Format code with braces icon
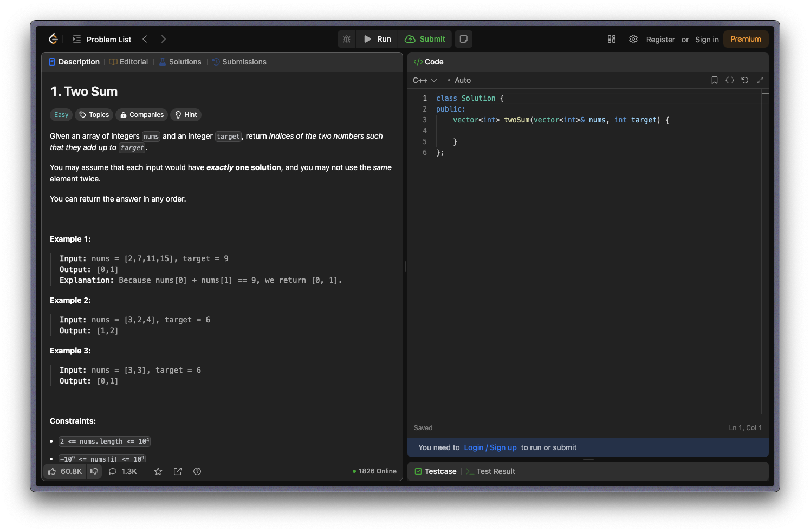Image resolution: width=810 pixels, height=532 pixels. pyautogui.click(x=730, y=80)
